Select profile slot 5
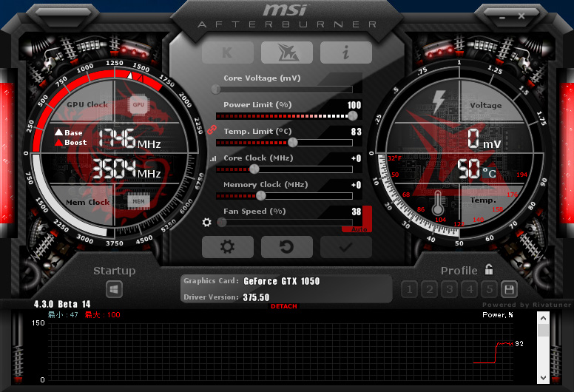574x392 pixels. coord(489,289)
